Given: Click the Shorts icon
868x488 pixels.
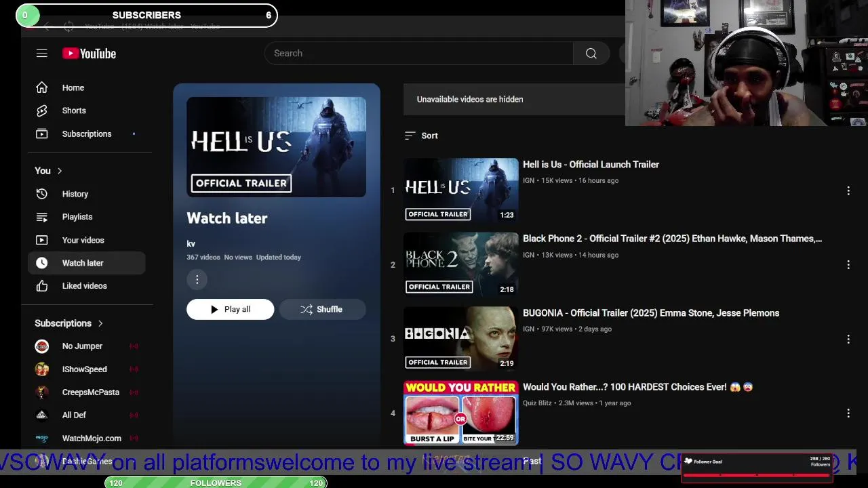Looking at the screenshot, I should pyautogui.click(x=42, y=110).
